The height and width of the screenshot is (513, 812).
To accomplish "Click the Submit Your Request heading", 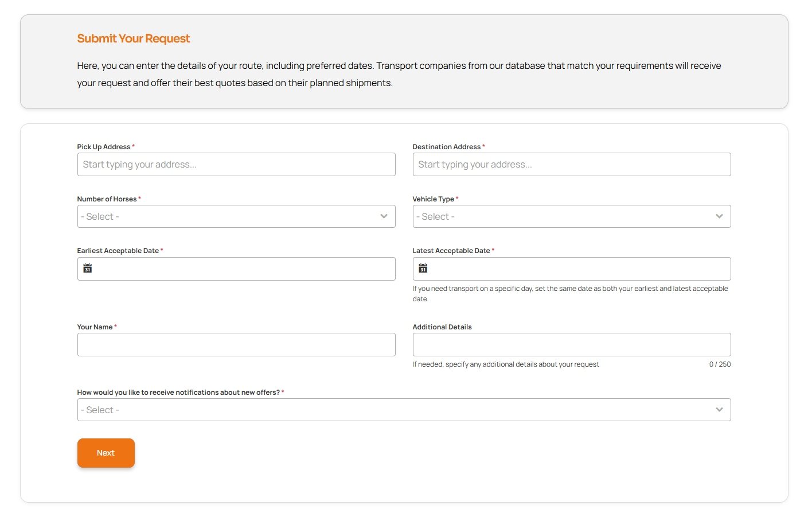I will point(134,38).
